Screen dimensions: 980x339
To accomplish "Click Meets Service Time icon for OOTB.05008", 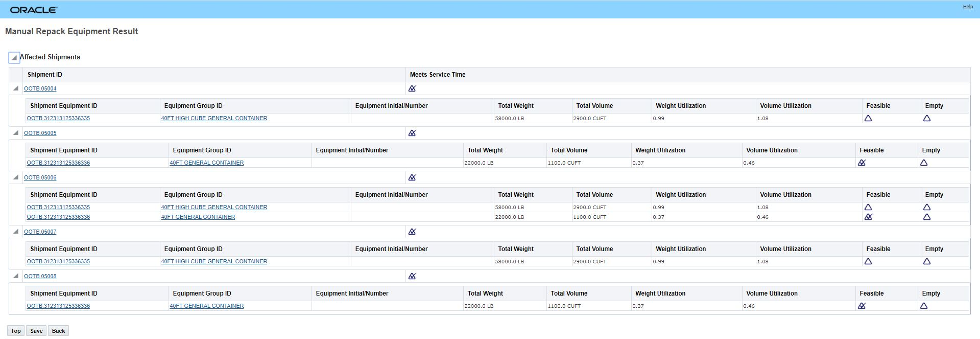I will click(x=412, y=276).
